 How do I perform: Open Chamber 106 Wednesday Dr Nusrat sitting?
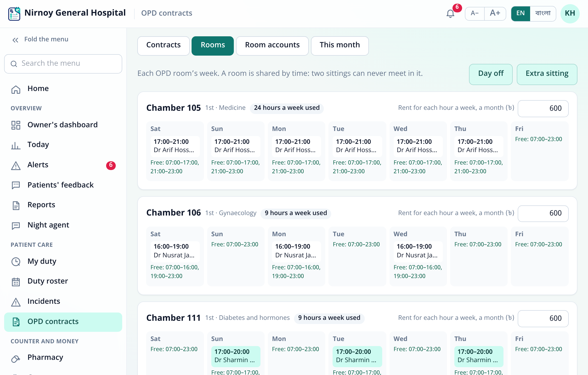click(x=418, y=251)
